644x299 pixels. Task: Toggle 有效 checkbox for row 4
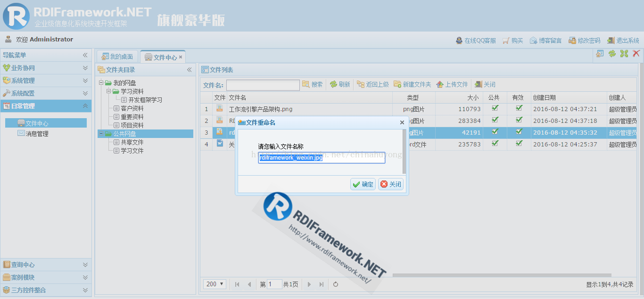[x=519, y=144]
